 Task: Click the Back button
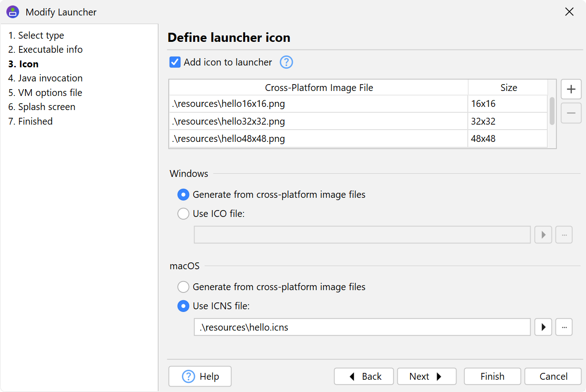click(364, 377)
